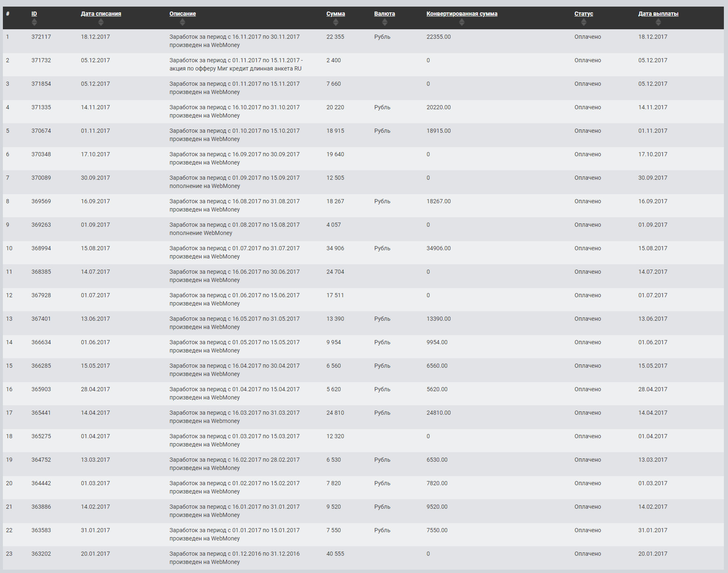Sort by Статус column header
Screen dimensions: 728x573
584,14
